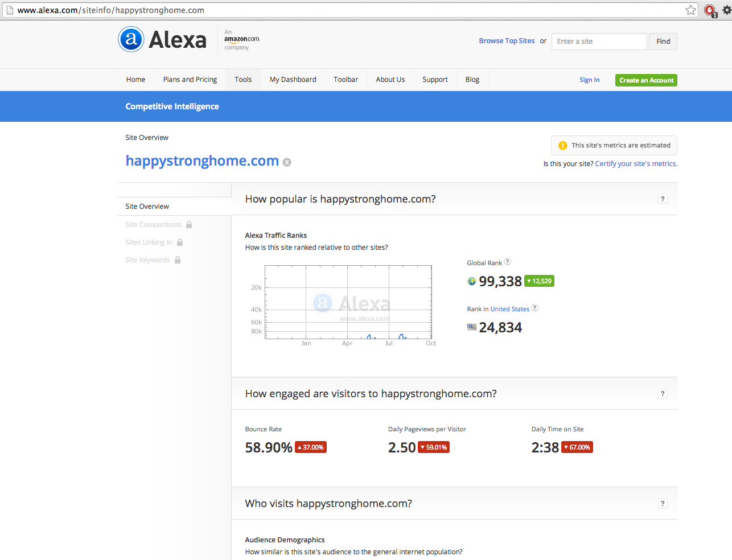
Task: Click help icon next to United States rank
Action: point(534,308)
